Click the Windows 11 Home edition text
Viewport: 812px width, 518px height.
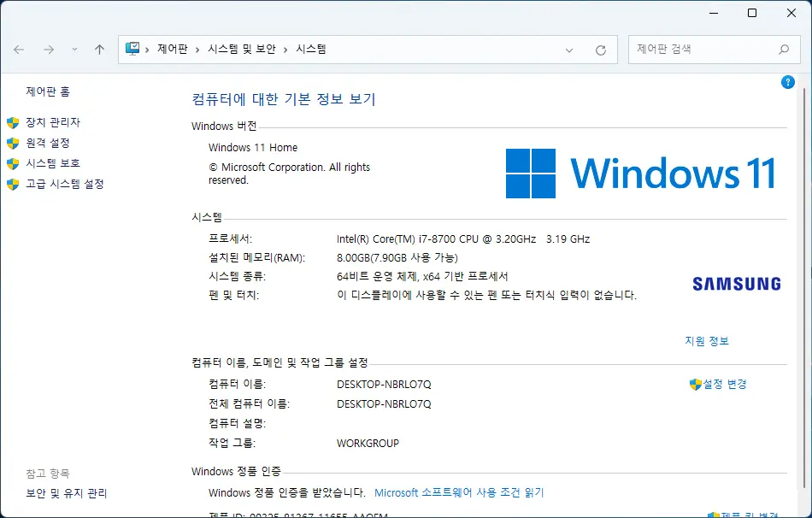[x=253, y=148]
